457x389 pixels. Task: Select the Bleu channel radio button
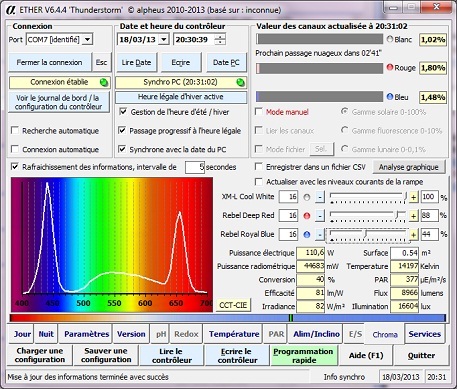[x=390, y=97]
